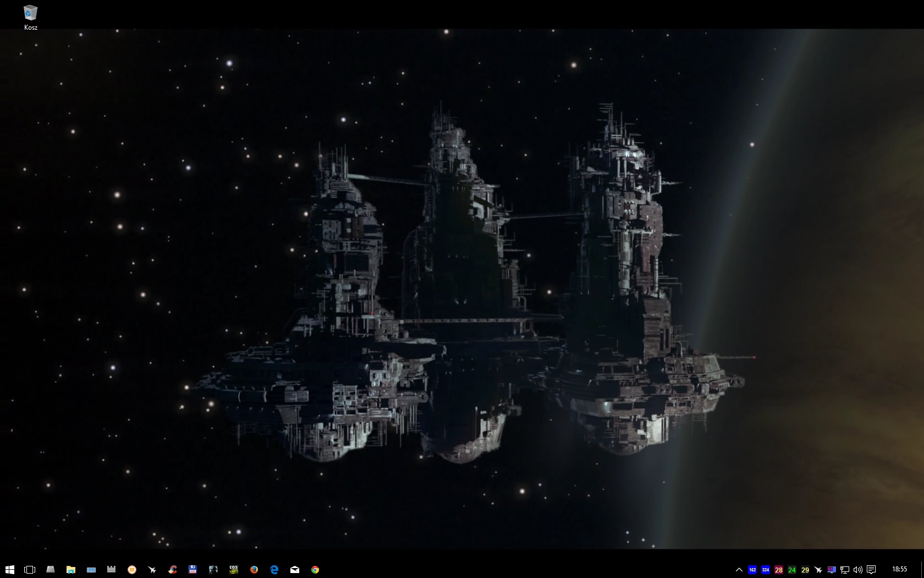924x578 pixels.
Task: Open the Windows Start menu
Action: [x=9, y=570]
